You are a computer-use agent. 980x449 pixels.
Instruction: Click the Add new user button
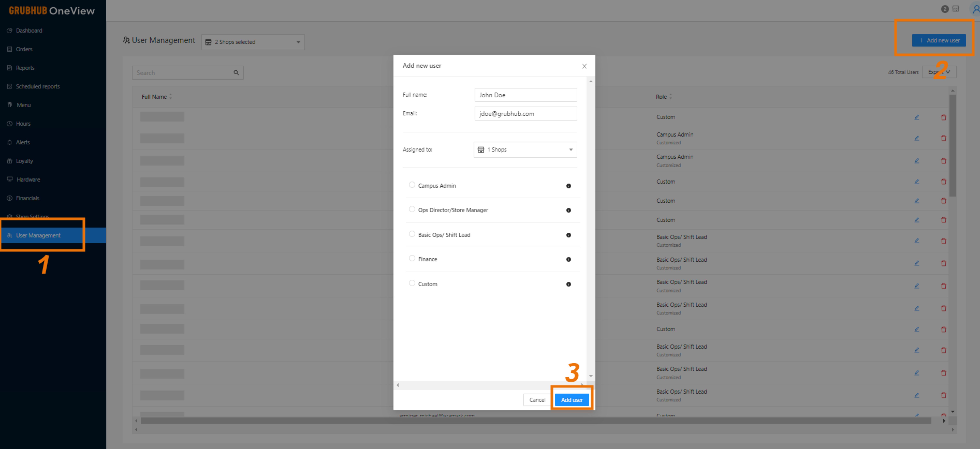tap(939, 40)
